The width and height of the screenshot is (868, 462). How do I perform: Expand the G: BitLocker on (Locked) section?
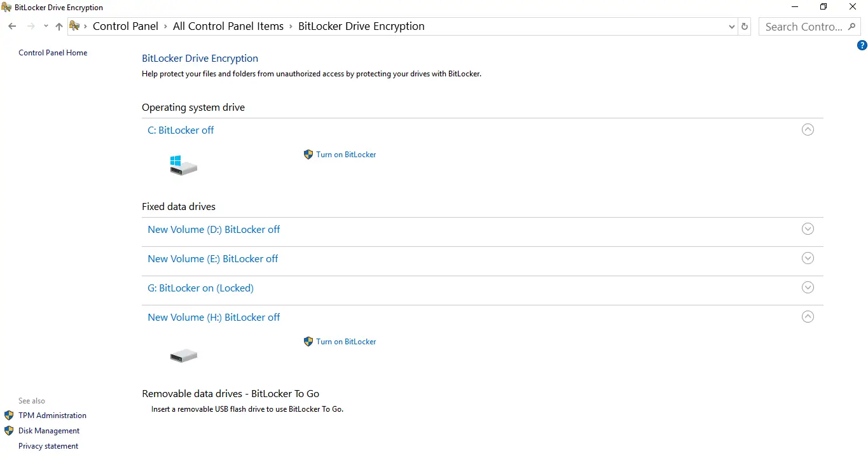click(808, 287)
